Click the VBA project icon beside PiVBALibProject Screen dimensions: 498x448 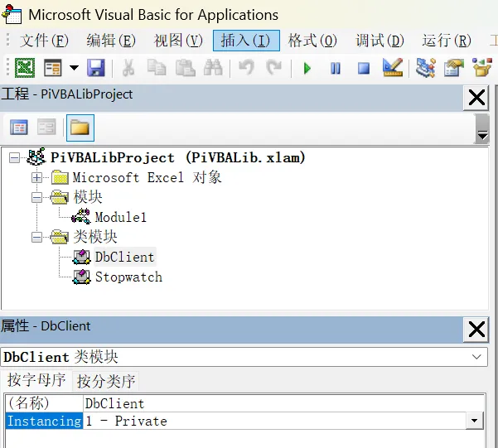point(36,157)
